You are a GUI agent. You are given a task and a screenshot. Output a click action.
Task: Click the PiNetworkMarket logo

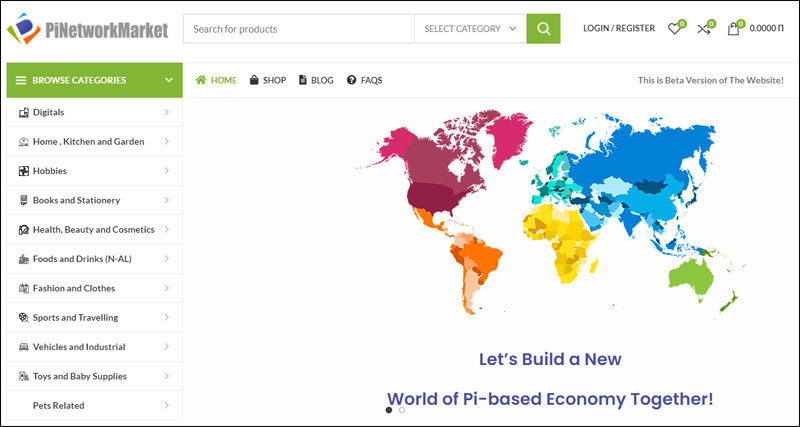coord(87,29)
